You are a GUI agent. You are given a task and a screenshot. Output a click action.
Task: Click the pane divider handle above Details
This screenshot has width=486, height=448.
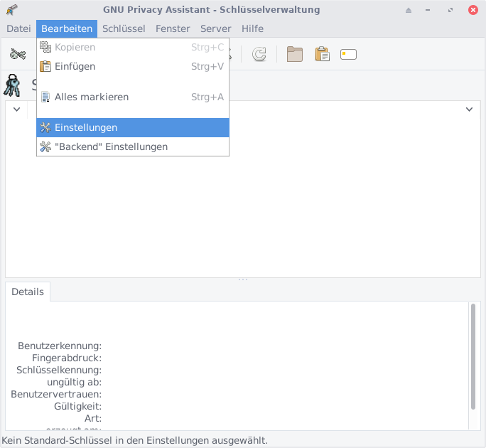coord(243,279)
